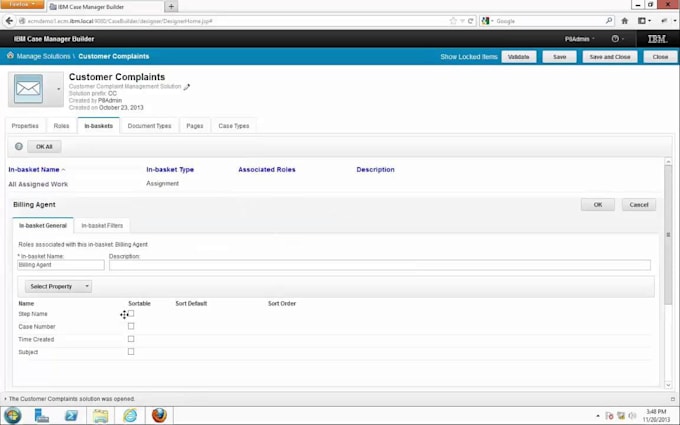
Task: Check Sortable for Step Name
Action: 131,313
